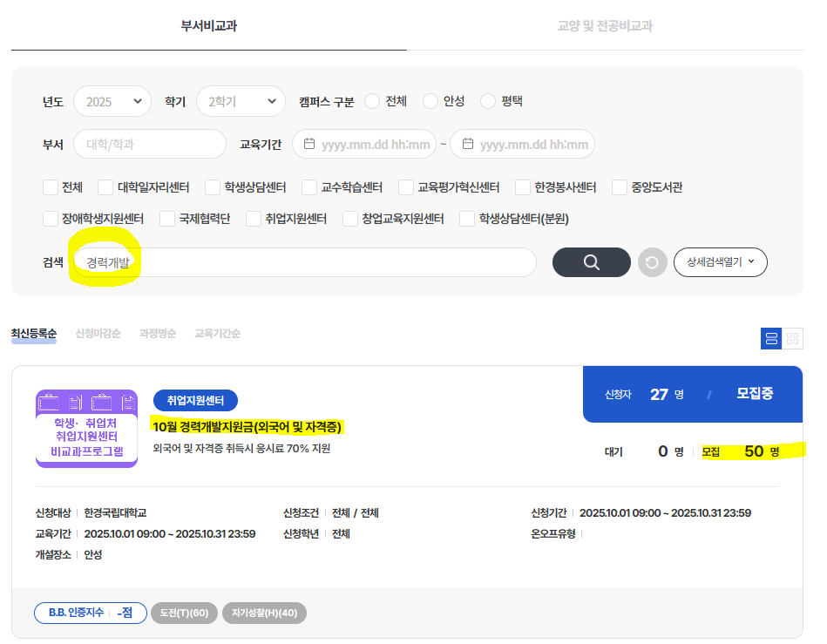The width and height of the screenshot is (827, 644).
Task: Sort by 신청마감순
Action: pyautogui.click(x=98, y=334)
